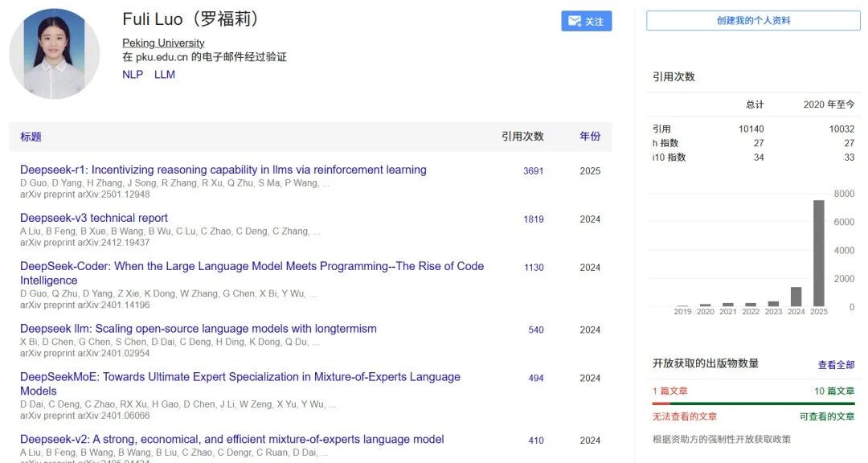This screenshot has height=463, width=868.
Task: Open the h 指数 metric label
Action: click(665, 143)
